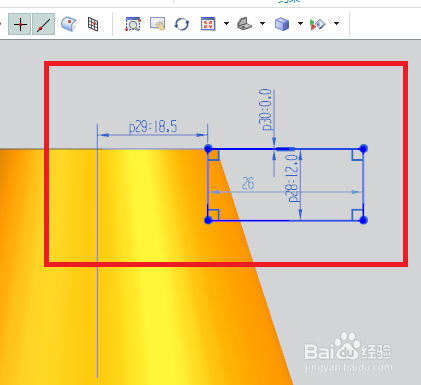Click the red-green arrow view icon

[318, 24]
